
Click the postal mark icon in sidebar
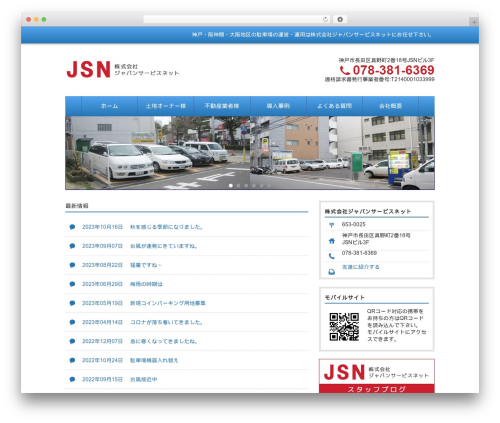[331, 225]
